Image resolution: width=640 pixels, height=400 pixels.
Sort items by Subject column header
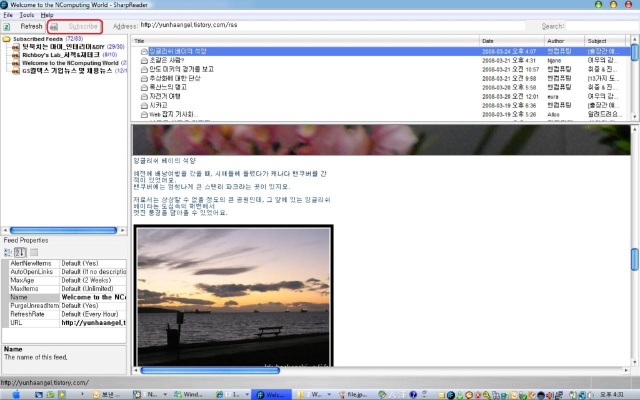(604, 41)
